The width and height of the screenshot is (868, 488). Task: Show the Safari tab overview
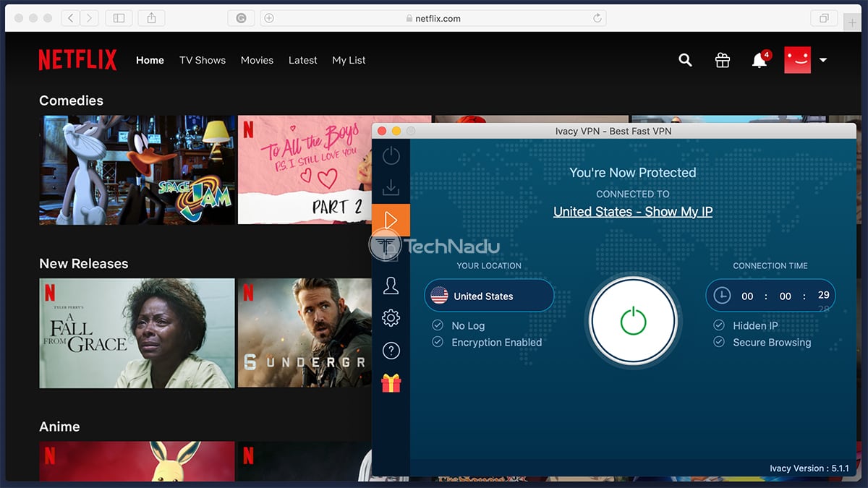coord(824,18)
